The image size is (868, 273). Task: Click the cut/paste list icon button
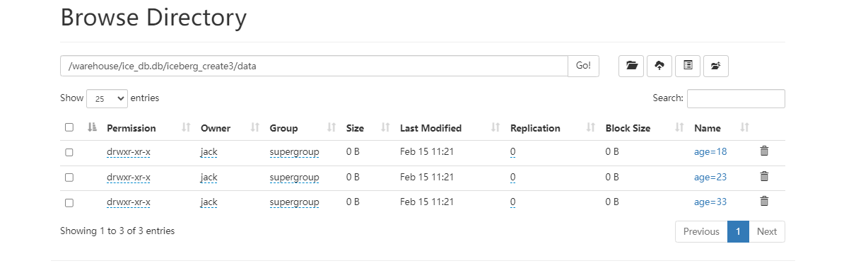pyautogui.click(x=688, y=66)
